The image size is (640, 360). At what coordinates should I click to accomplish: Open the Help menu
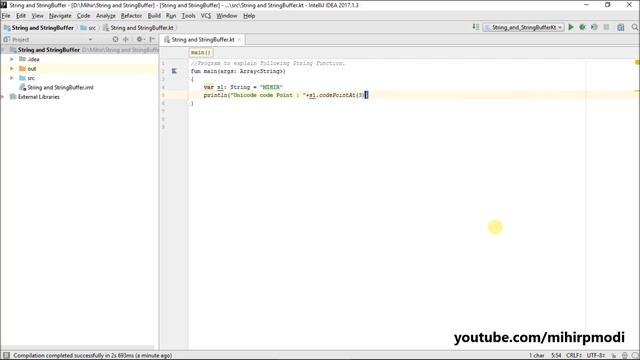tap(249, 16)
